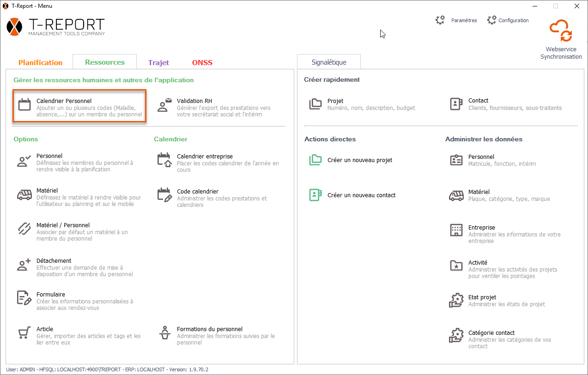This screenshot has height=375, width=588.
Task: Click the Activité starred folder icon
Action: coord(456,266)
